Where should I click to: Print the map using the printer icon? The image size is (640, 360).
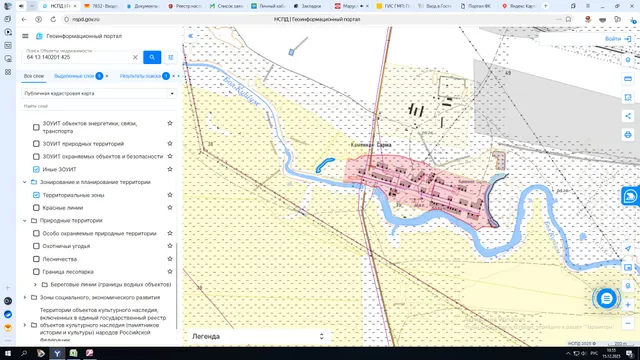(628, 135)
